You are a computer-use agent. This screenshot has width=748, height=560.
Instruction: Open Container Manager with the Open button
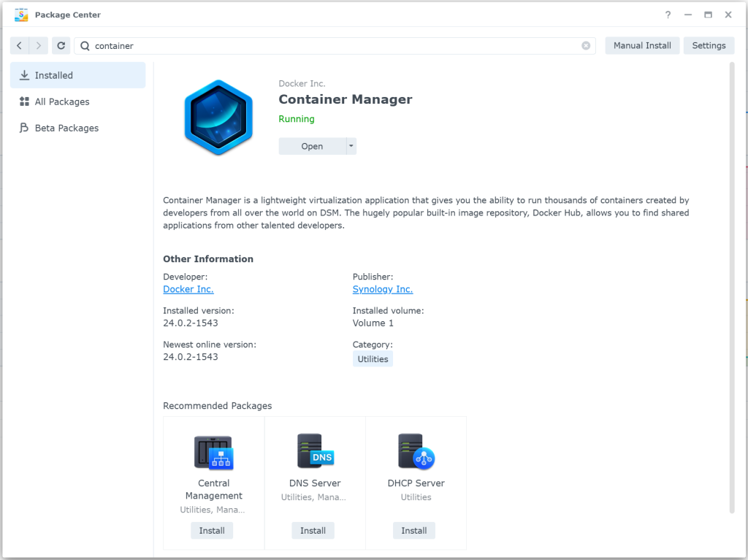(x=312, y=146)
